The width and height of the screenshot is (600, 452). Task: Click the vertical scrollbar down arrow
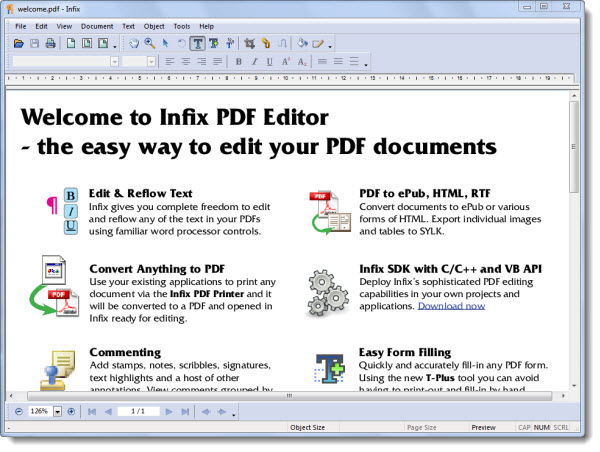pos(574,385)
